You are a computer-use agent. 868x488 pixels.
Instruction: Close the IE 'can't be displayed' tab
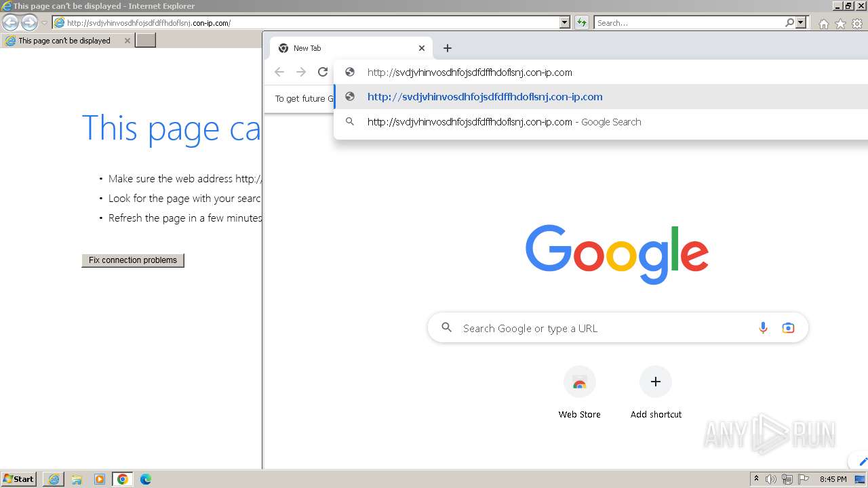tap(127, 41)
